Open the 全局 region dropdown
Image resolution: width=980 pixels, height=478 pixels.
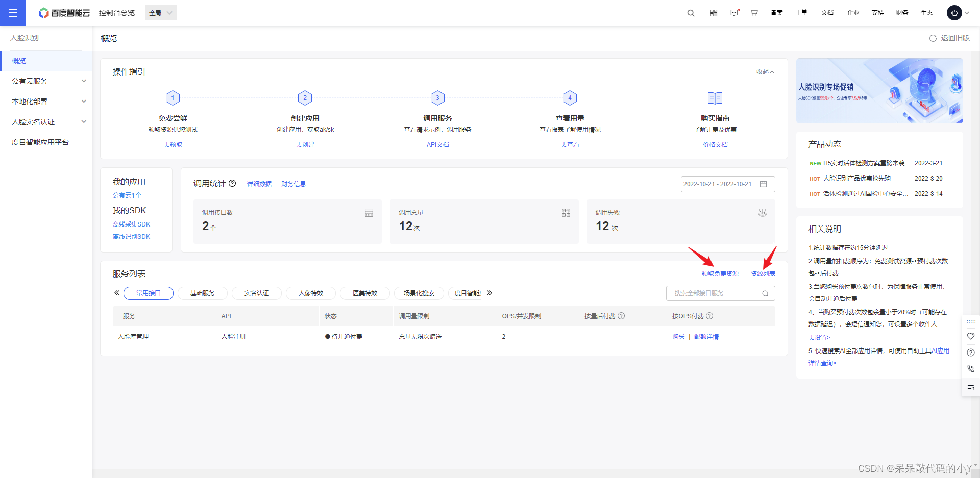[161, 13]
